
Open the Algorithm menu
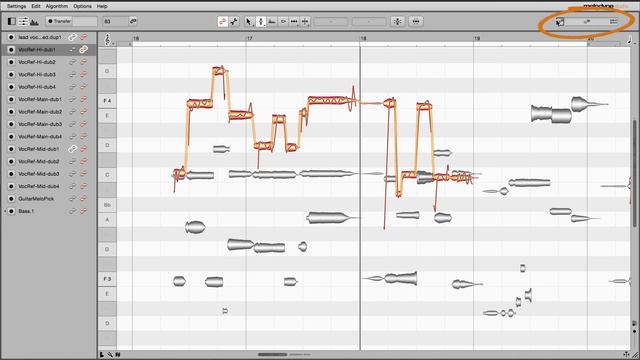click(x=57, y=6)
